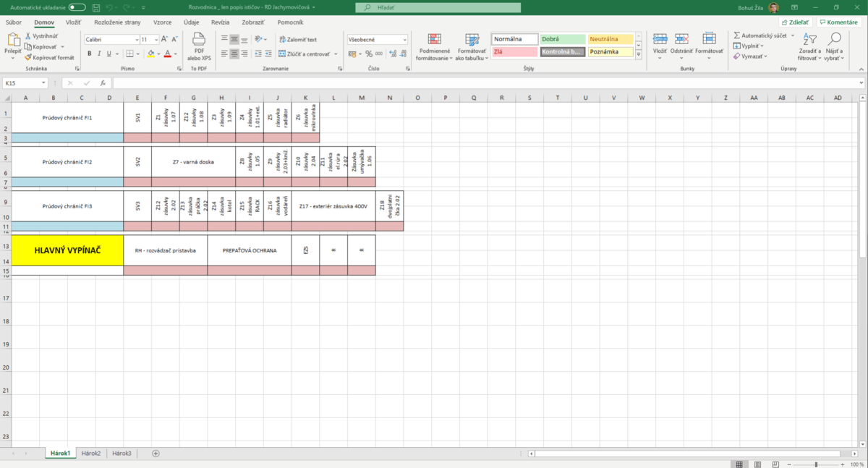The image size is (868, 468).
Task: Click the percent style icon
Action: pos(369,54)
